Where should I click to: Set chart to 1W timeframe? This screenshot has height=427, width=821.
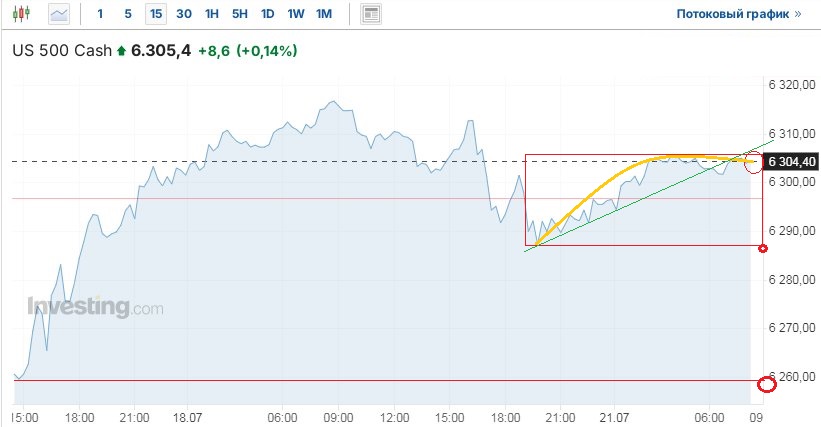[x=295, y=14]
